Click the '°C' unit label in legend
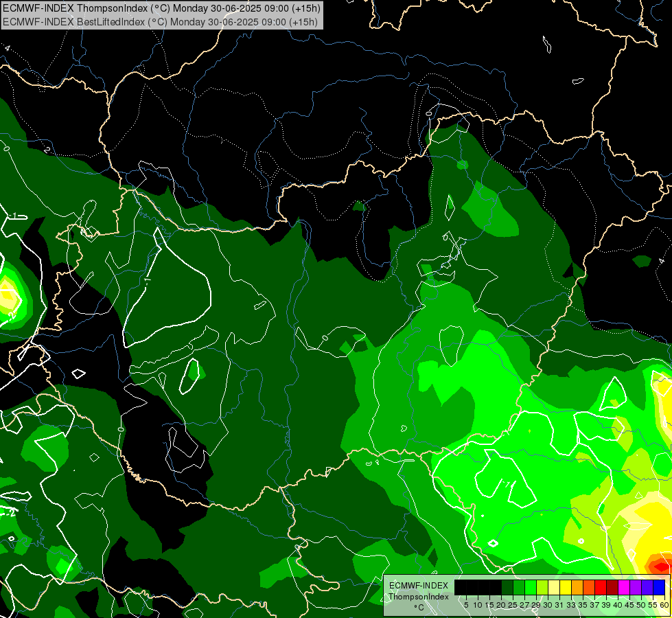 coord(419,608)
